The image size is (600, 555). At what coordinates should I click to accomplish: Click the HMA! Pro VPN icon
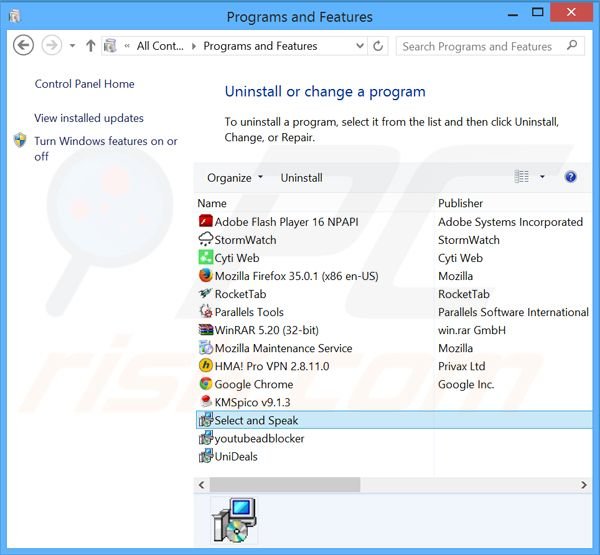(x=205, y=366)
